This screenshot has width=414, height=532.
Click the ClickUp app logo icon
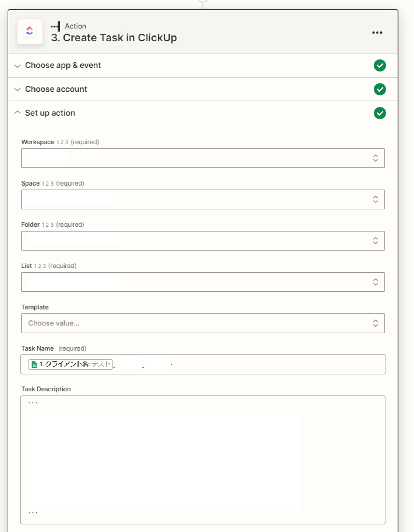point(30,31)
